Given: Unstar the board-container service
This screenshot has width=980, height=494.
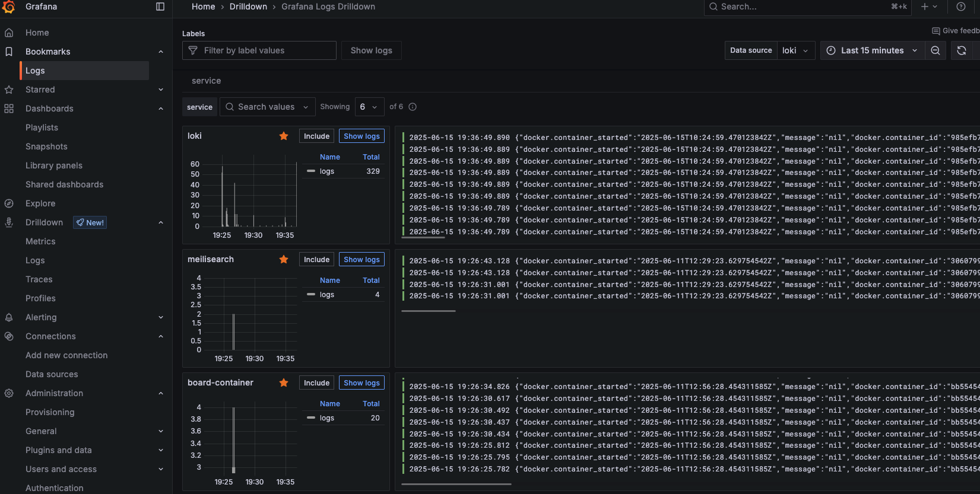Looking at the screenshot, I should click(284, 383).
